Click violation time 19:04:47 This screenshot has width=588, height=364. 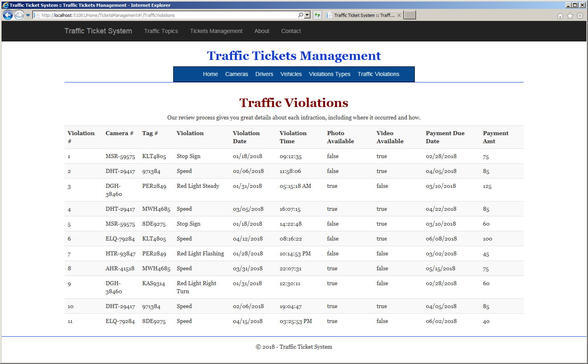[x=290, y=306]
